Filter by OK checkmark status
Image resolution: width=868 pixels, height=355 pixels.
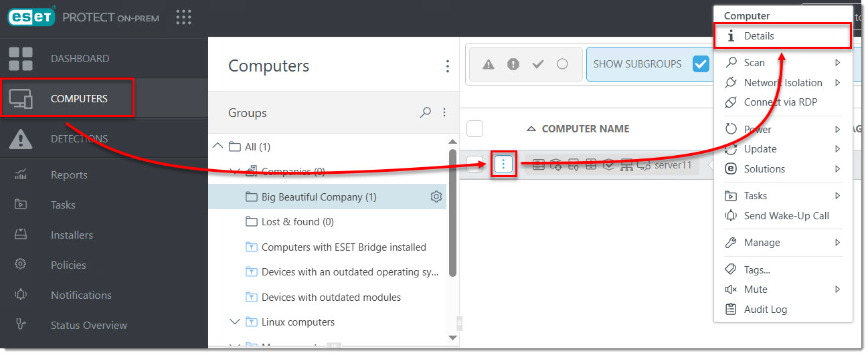(x=537, y=64)
